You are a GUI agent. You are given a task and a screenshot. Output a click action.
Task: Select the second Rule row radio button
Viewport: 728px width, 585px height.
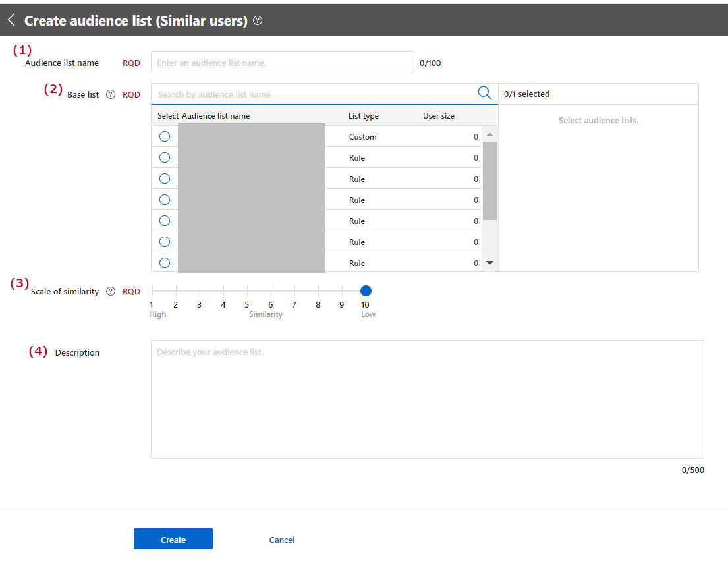[165, 179]
